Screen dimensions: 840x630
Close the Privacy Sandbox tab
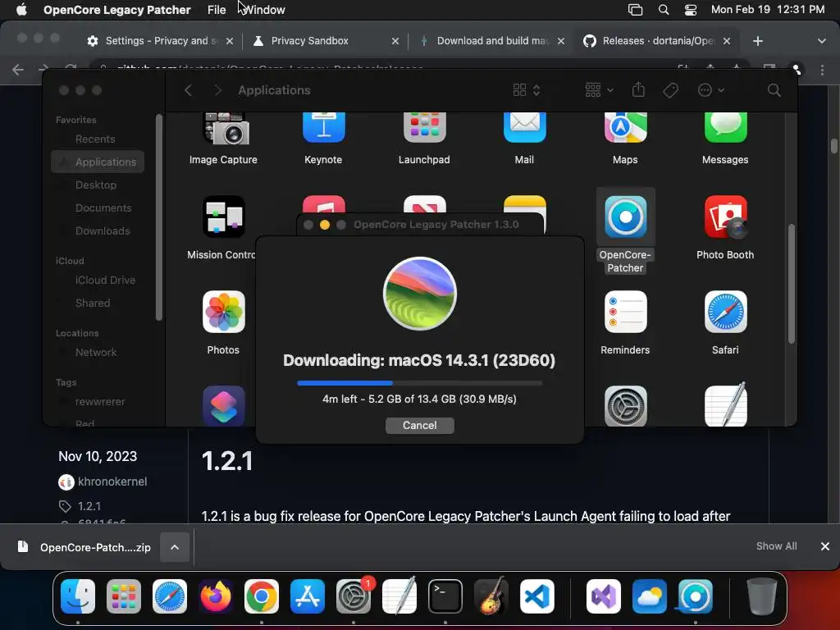395,41
